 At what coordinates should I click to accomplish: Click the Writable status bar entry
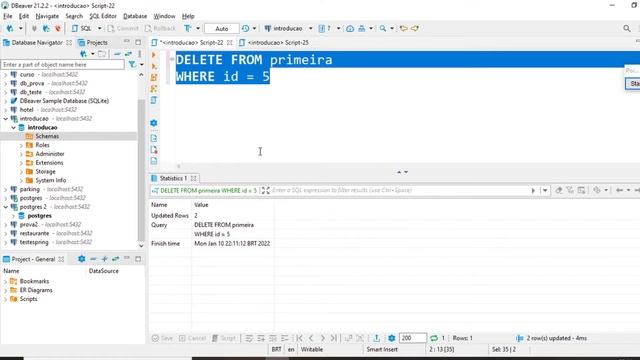(x=312, y=349)
